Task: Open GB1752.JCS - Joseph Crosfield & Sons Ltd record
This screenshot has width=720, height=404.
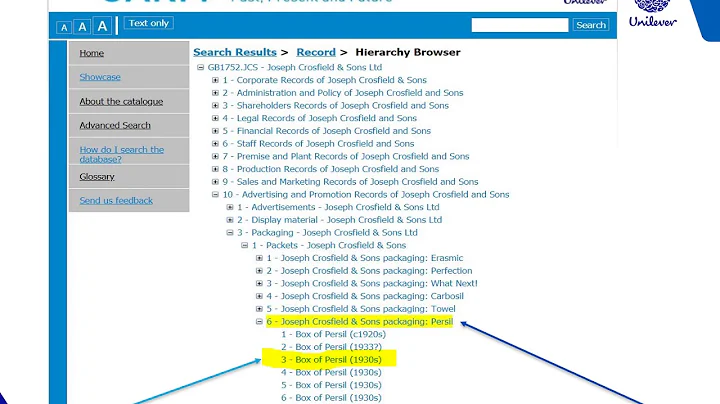Action: point(295,67)
